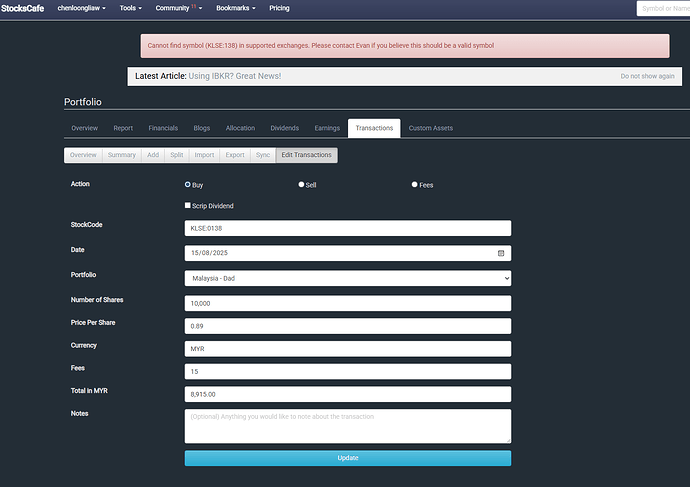Click into the StockCode input field

tap(347, 228)
